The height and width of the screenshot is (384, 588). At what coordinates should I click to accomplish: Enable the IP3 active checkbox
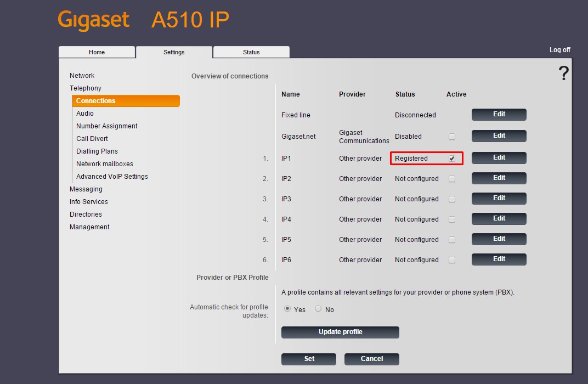pos(452,199)
